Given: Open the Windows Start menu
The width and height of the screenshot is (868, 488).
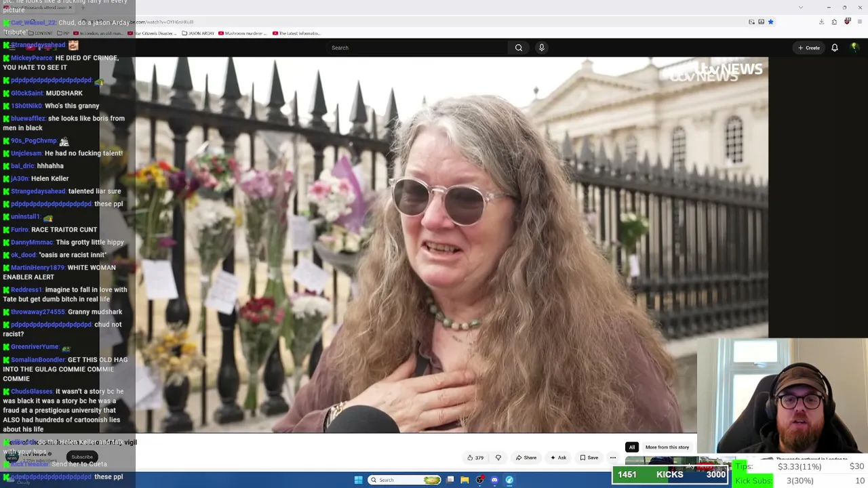Looking at the screenshot, I should click(x=359, y=480).
